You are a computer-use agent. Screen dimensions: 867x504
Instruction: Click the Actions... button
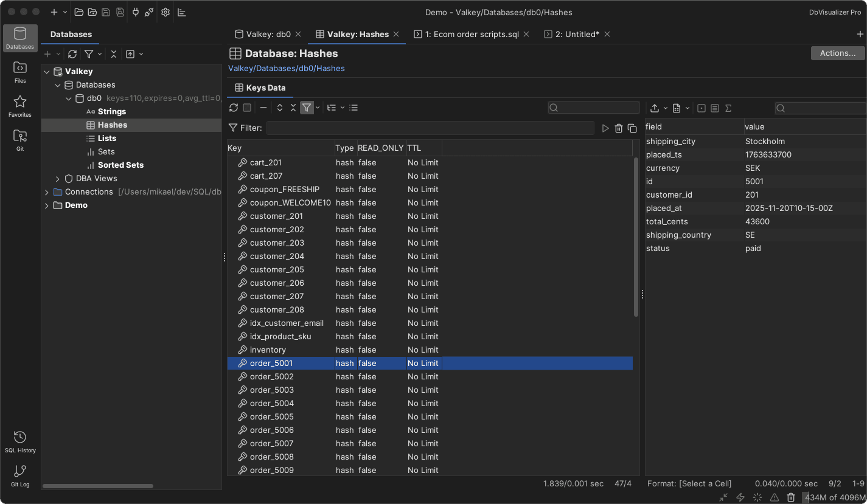tap(837, 53)
